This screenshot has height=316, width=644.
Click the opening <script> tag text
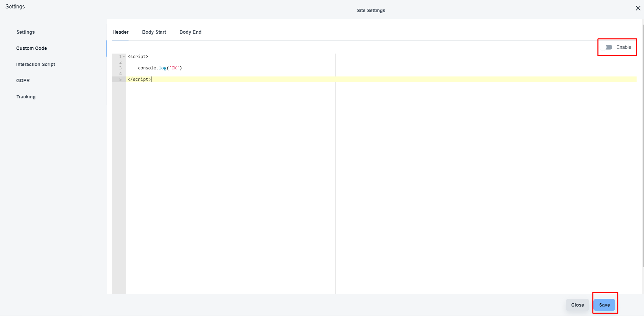(x=138, y=57)
